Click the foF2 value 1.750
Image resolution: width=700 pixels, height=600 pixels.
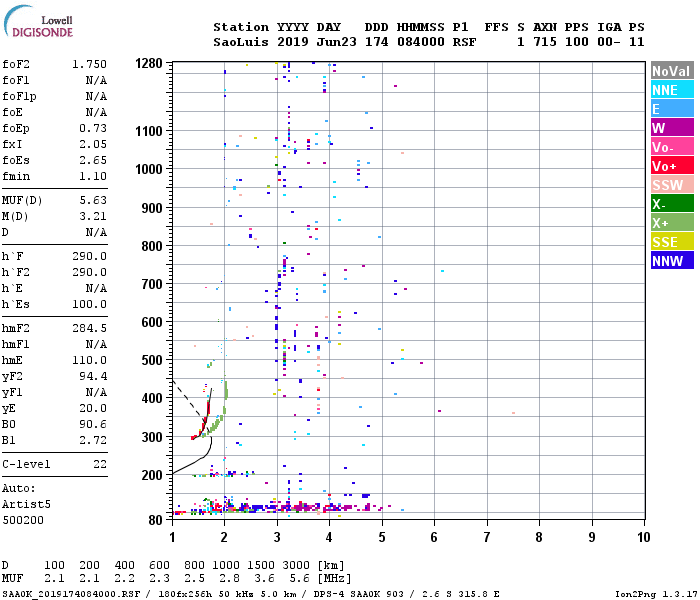(x=90, y=64)
